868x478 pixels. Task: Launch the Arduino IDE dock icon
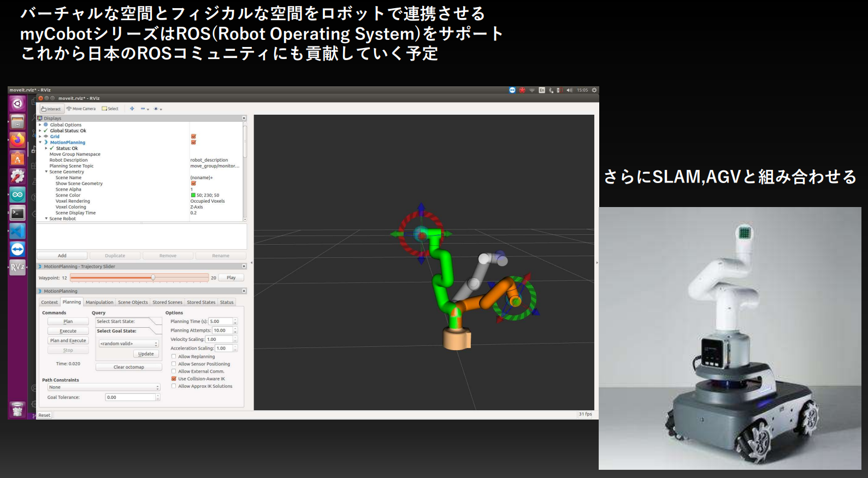pyautogui.click(x=17, y=194)
